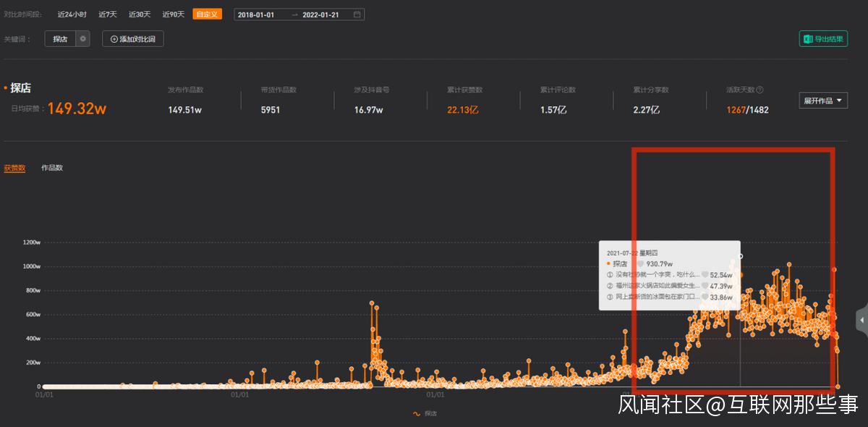
Task: Expand the side panel arrow at right edge
Action: point(862,320)
